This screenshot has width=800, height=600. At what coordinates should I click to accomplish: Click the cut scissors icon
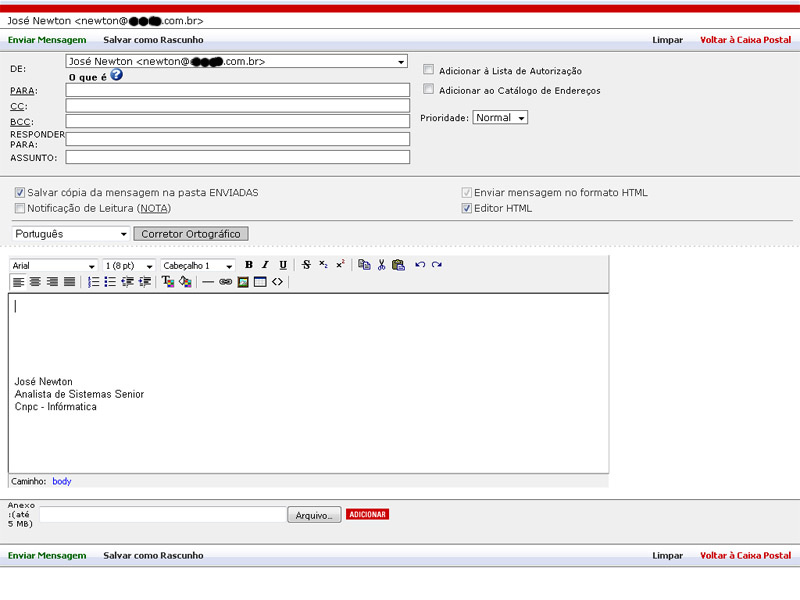pos(381,265)
